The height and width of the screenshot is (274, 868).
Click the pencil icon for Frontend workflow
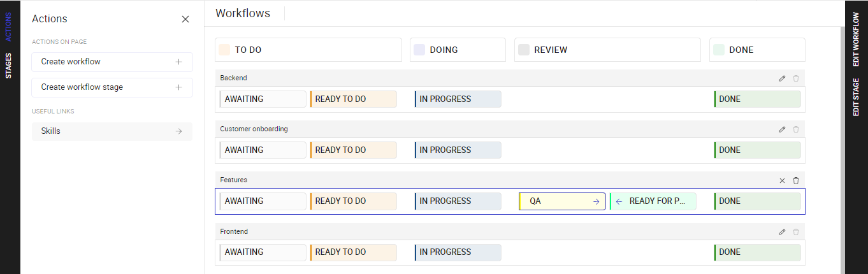pos(782,232)
